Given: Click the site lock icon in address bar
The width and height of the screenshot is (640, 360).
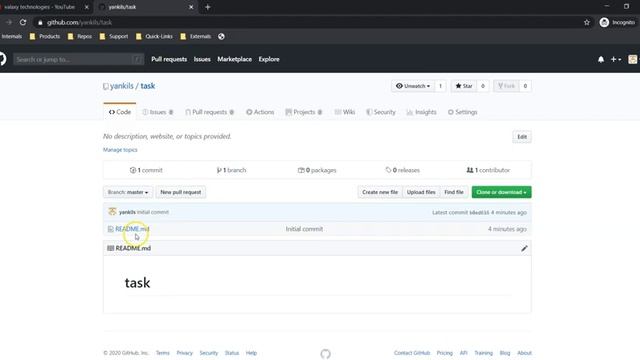Looking at the screenshot, I should coord(40,22).
